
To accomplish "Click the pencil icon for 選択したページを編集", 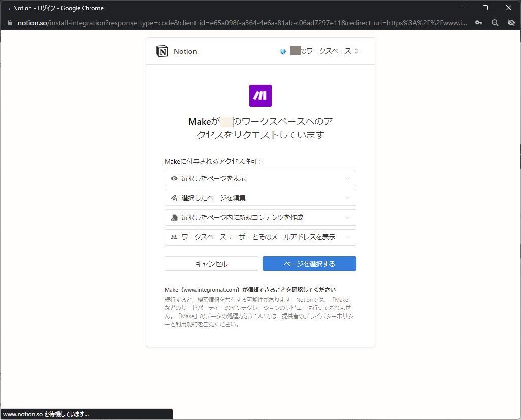I will pos(174,198).
